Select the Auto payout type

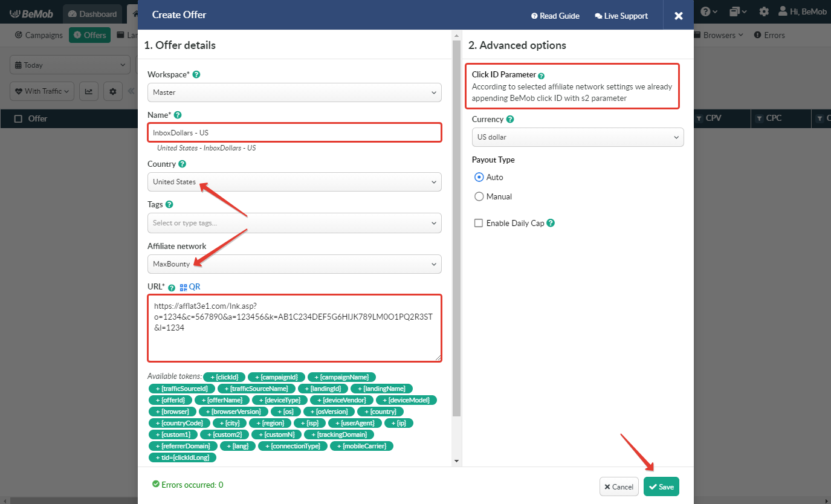click(479, 177)
